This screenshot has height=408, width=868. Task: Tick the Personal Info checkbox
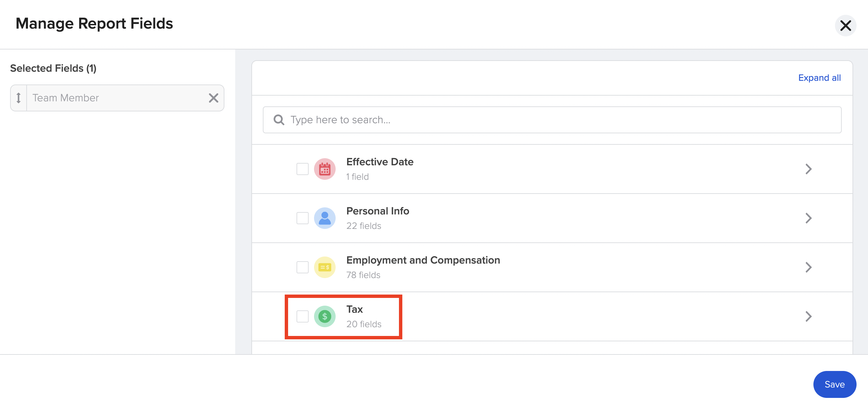click(x=302, y=218)
